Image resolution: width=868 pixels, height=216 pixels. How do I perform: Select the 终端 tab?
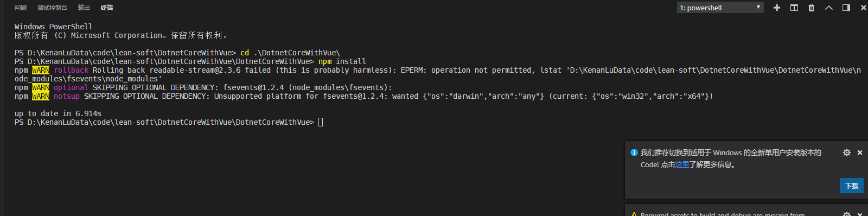coord(107,8)
